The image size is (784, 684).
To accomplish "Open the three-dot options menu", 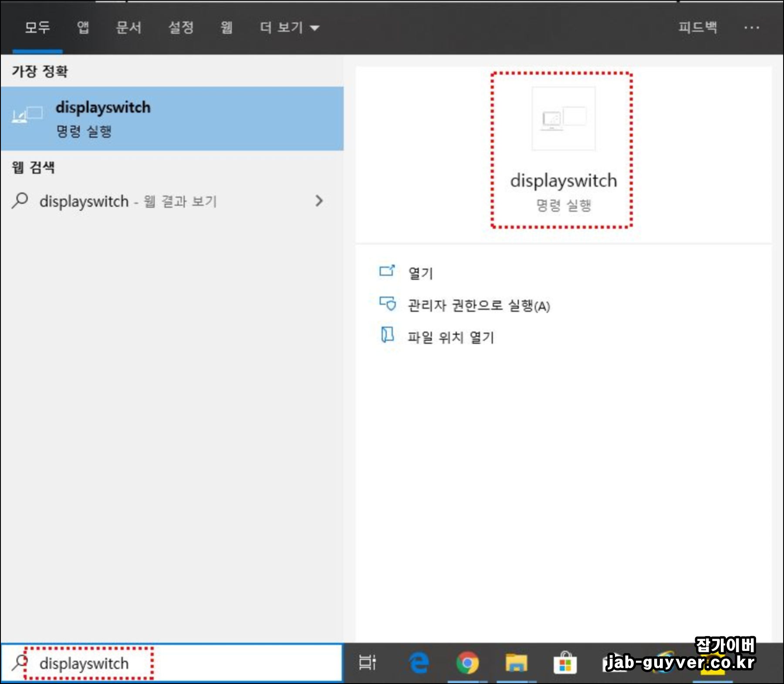I will (x=752, y=27).
